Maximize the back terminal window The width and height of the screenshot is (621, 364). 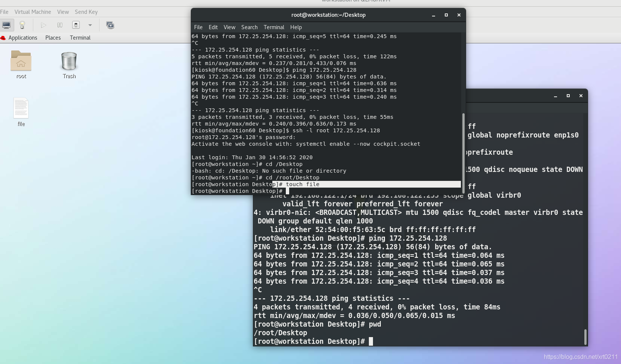pyautogui.click(x=568, y=96)
